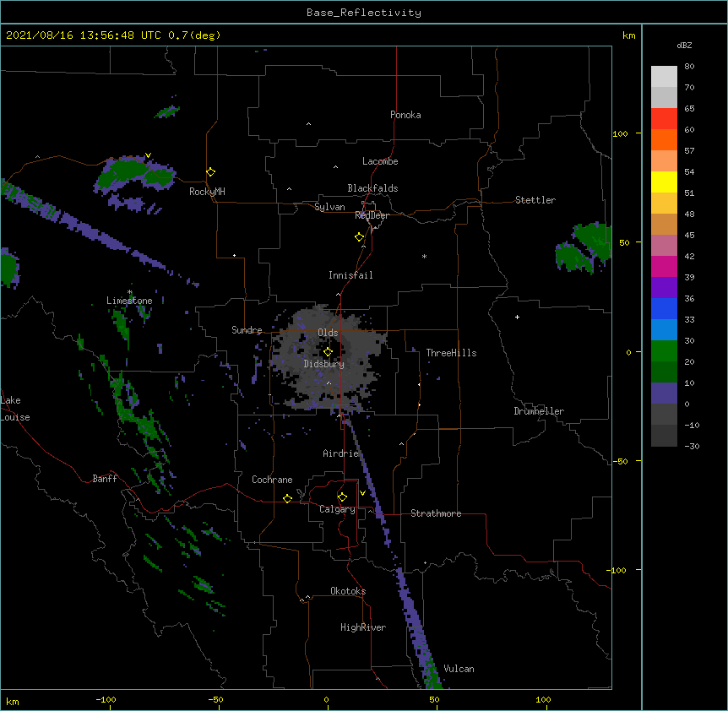Click the Banff label
Screen dimensions: 728x711
(x=105, y=479)
